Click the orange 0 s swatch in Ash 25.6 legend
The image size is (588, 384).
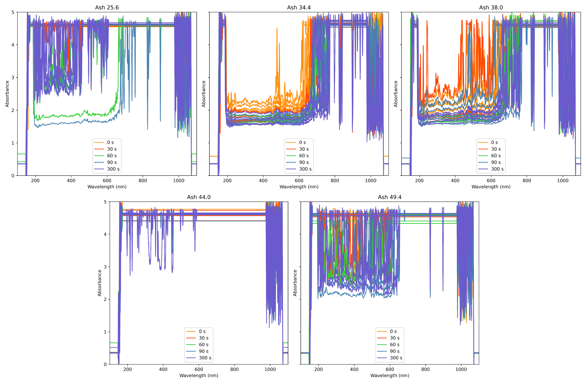point(99,142)
